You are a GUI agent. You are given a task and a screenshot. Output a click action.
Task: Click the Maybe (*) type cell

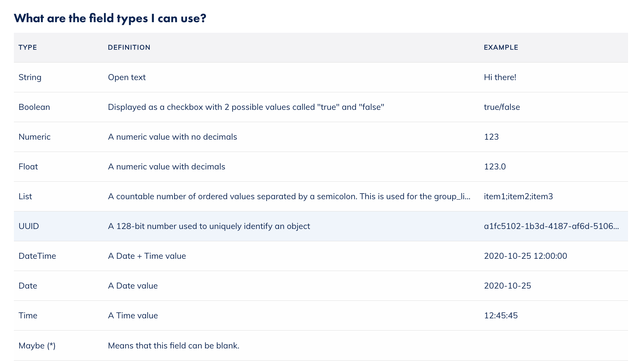click(37, 345)
